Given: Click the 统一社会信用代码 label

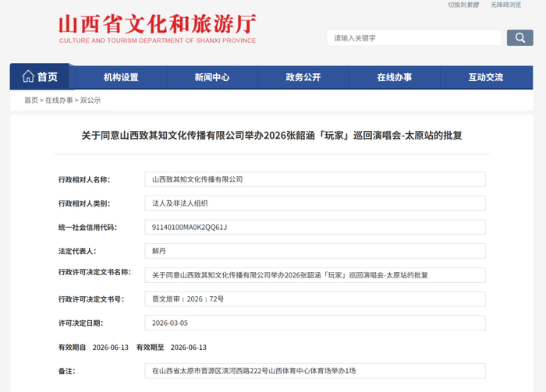Looking at the screenshot, I should [87, 228].
